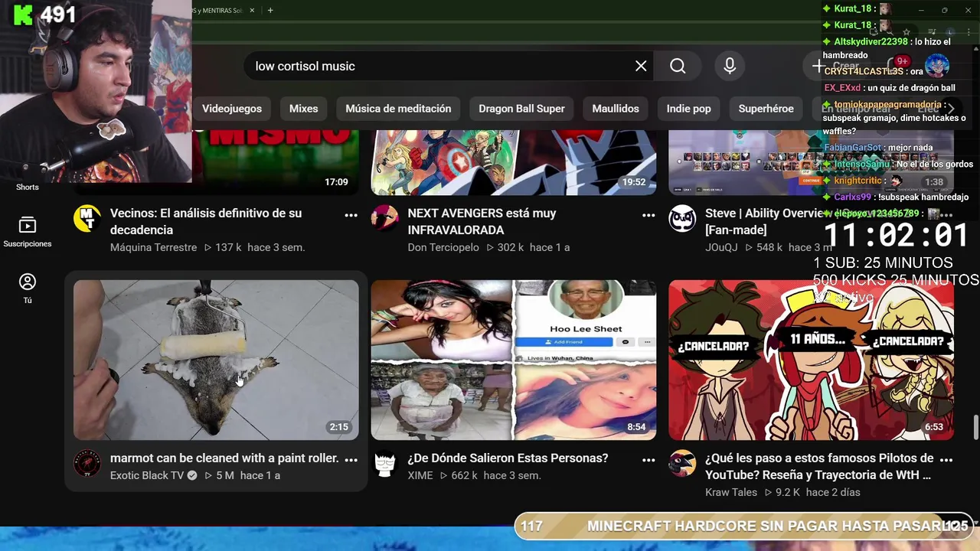Open the XIME channel name link
980x551 pixels.
tap(420, 475)
